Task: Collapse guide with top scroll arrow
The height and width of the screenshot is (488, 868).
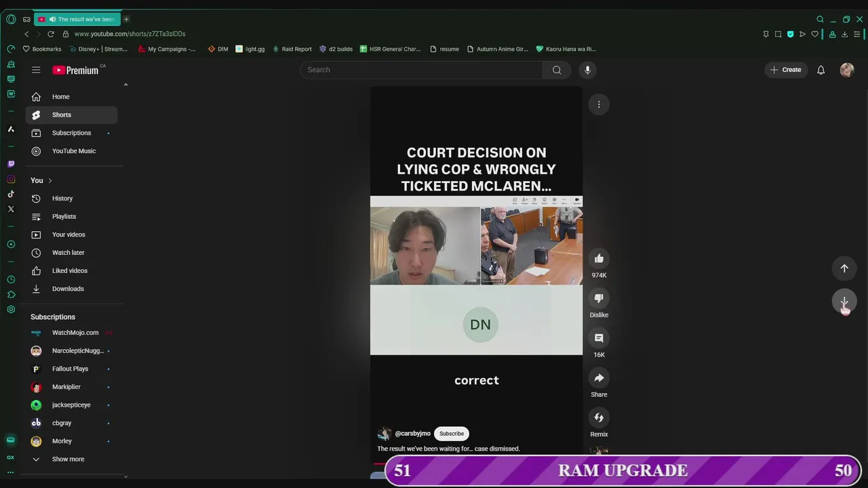Action: (125, 85)
